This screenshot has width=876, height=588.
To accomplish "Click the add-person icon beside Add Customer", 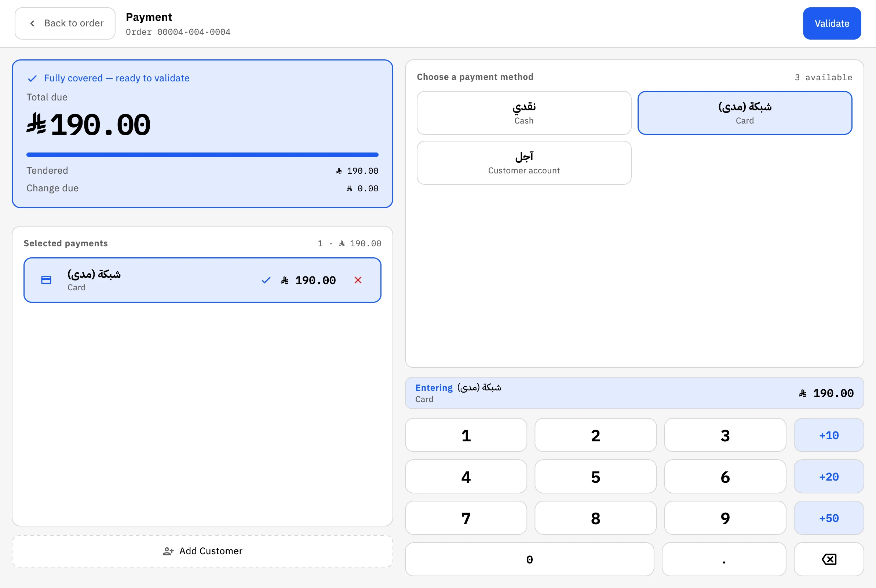I will click(x=168, y=551).
